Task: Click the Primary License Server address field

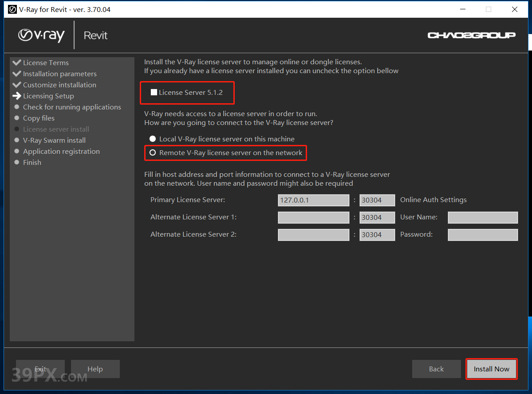Action: point(314,200)
